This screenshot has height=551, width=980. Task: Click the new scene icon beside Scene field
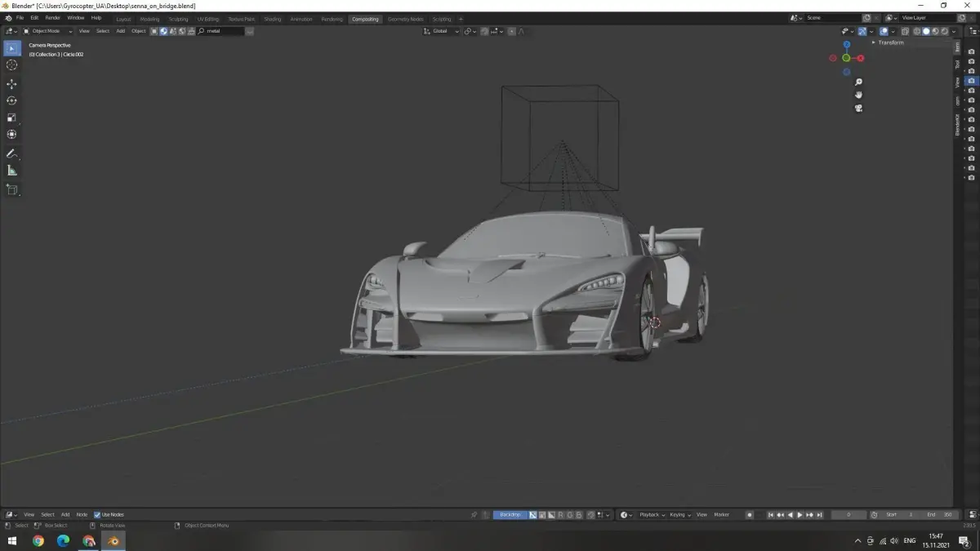866,18
